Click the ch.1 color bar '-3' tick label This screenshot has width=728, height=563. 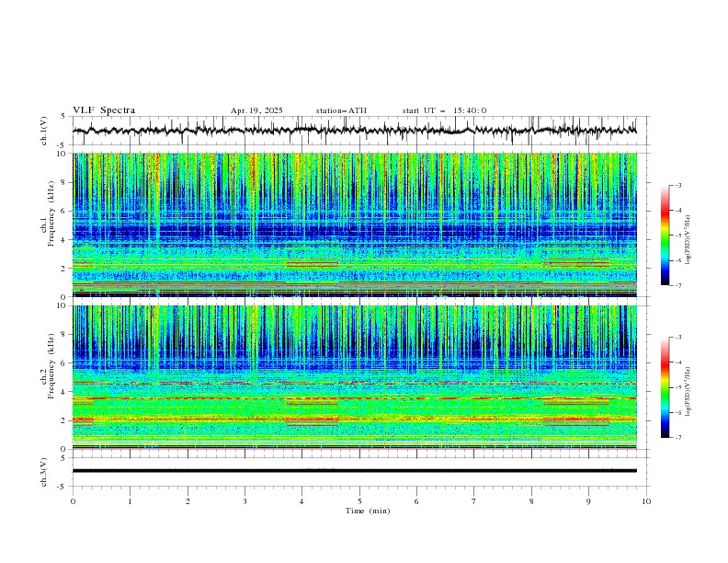(x=677, y=185)
